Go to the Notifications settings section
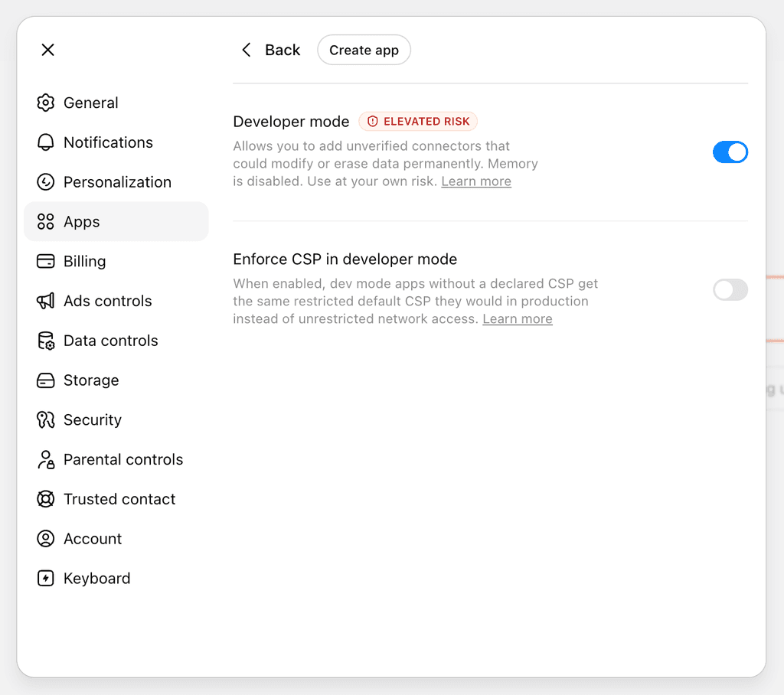The width and height of the screenshot is (784, 695). click(116, 142)
